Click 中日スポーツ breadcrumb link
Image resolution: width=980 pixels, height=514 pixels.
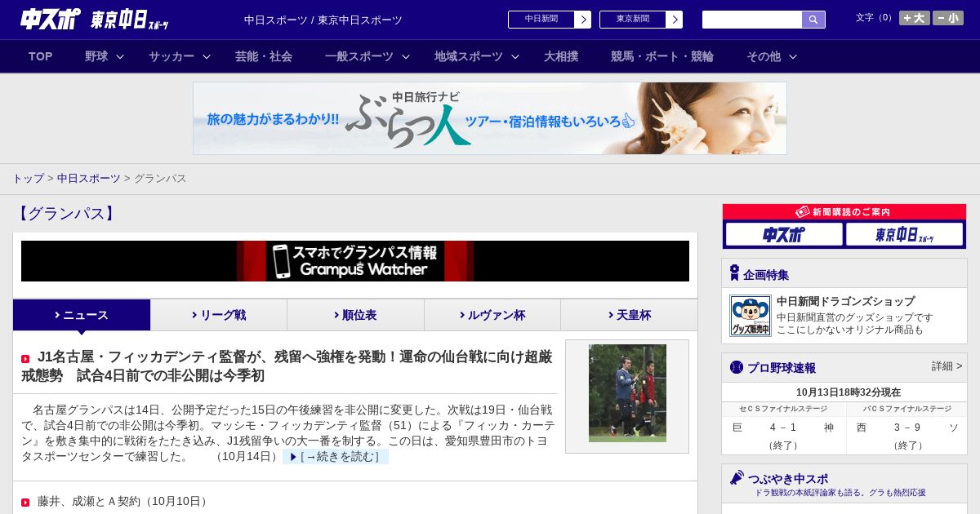(89, 178)
